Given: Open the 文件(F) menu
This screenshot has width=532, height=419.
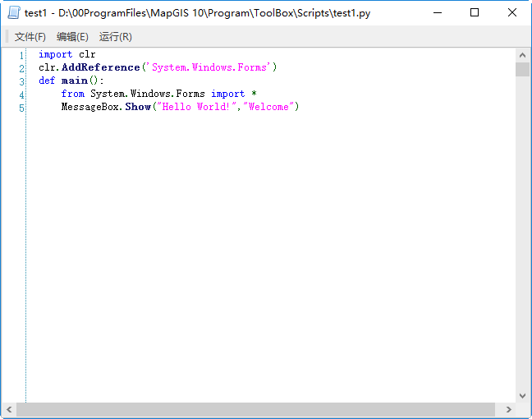Looking at the screenshot, I should [30, 37].
